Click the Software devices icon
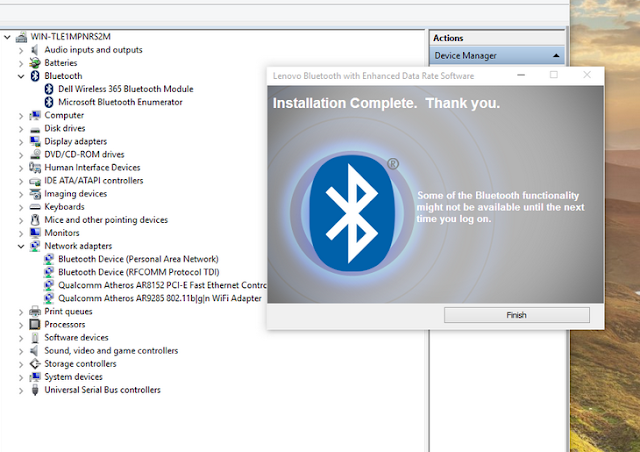 click(x=35, y=338)
